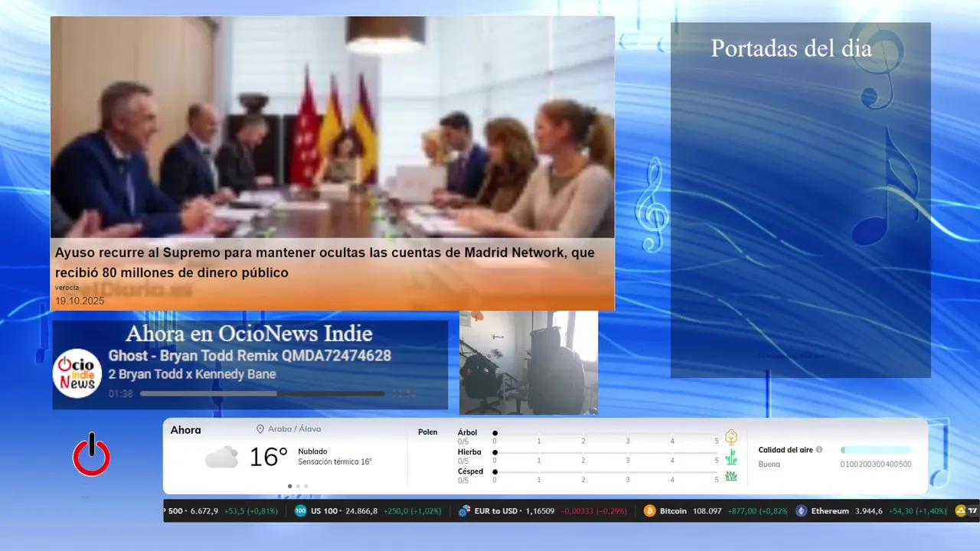
Task: Click the orange Bitcoin coin icon
Action: [649, 511]
